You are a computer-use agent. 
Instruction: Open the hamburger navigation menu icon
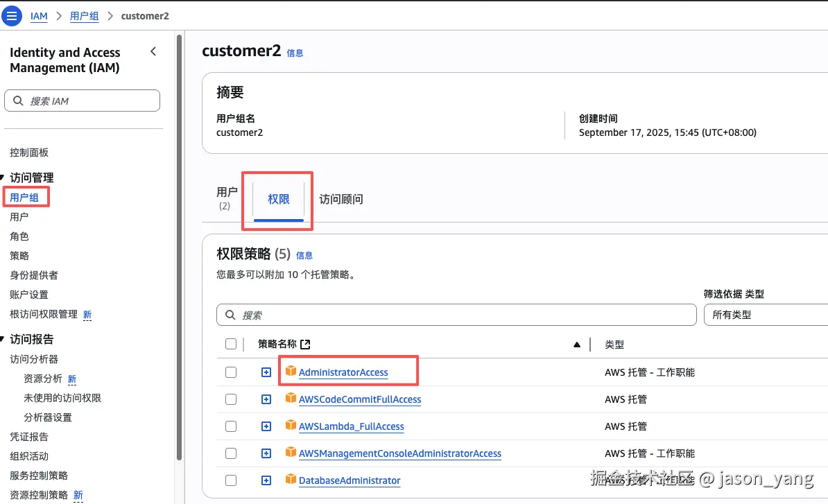coord(12,16)
